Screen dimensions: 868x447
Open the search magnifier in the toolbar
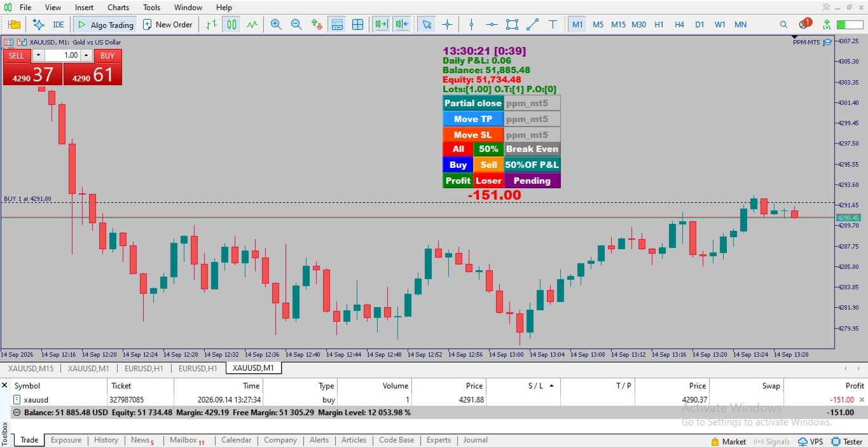coord(783,24)
